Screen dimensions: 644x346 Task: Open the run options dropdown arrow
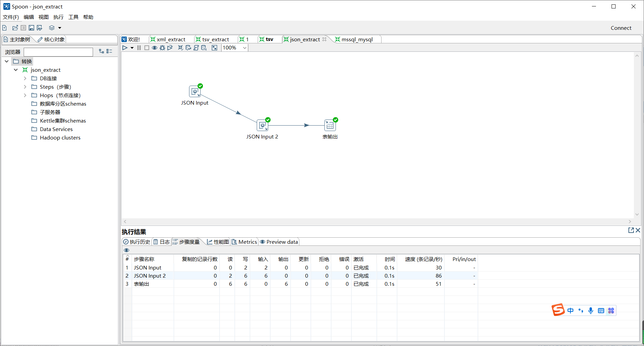[x=132, y=48]
